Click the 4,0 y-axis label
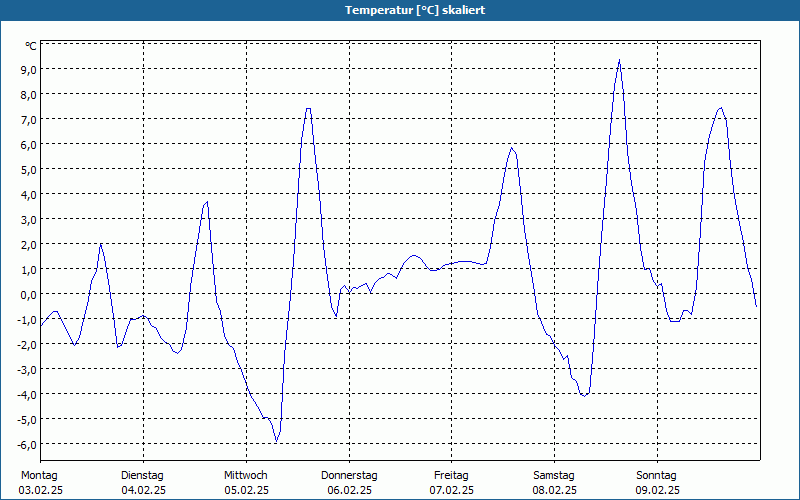This screenshot has width=800, height=500. (x=29, y=194)
